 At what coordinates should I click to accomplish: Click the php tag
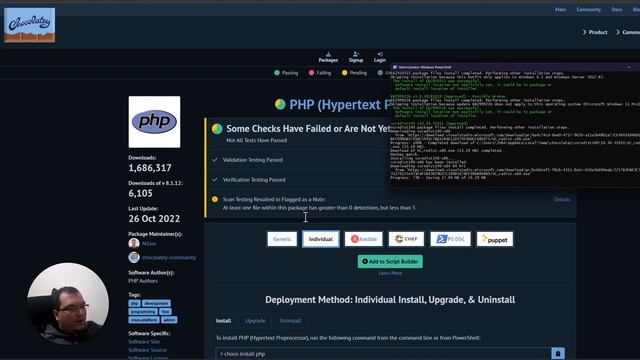pyautogui.click(x=134, y=303)
